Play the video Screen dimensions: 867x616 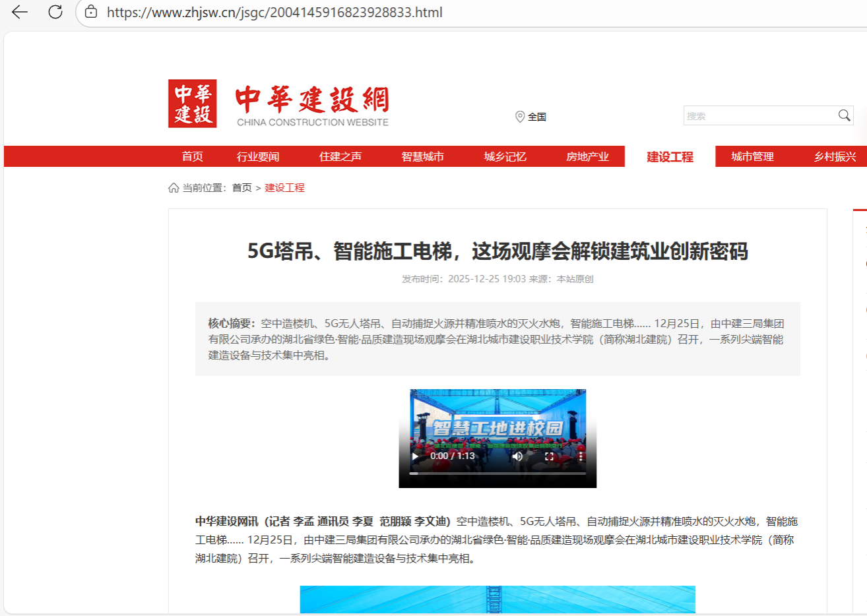415,456
